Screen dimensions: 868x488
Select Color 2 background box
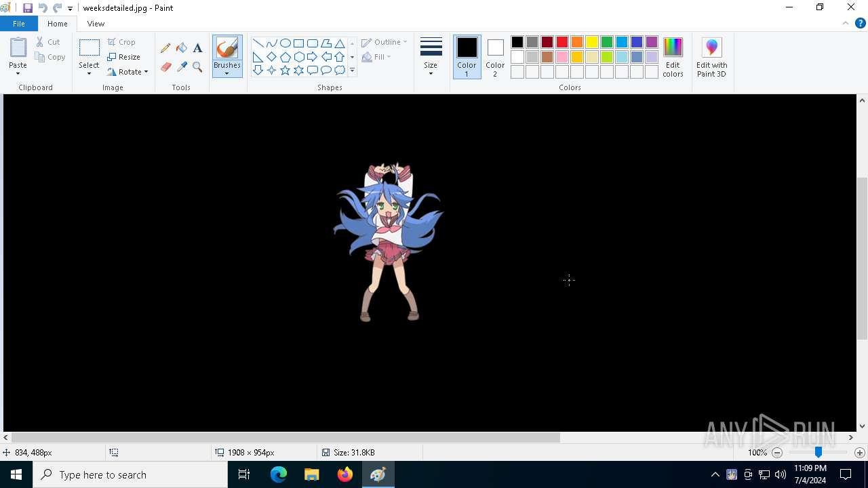495,57
